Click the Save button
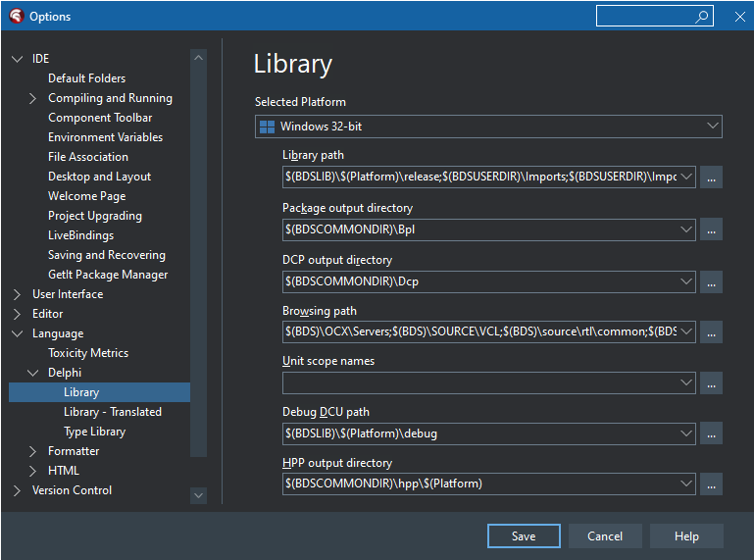The width and height of the screenshot is (754, 560). click(x=524, y=535)
